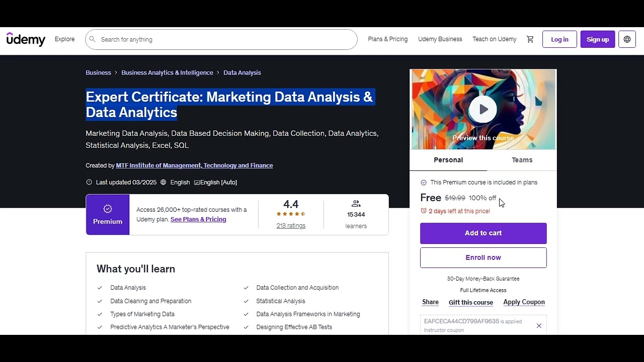Click 'Types of Marketing Data' item
The height and width of the screenshot is (362, 644).
[x=142, y=314]
